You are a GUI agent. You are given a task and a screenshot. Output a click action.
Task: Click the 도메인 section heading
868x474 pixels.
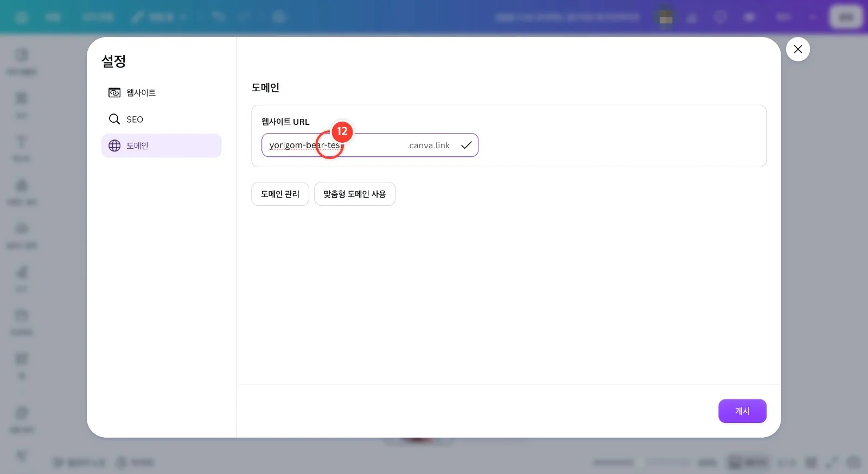pos(265,87)
